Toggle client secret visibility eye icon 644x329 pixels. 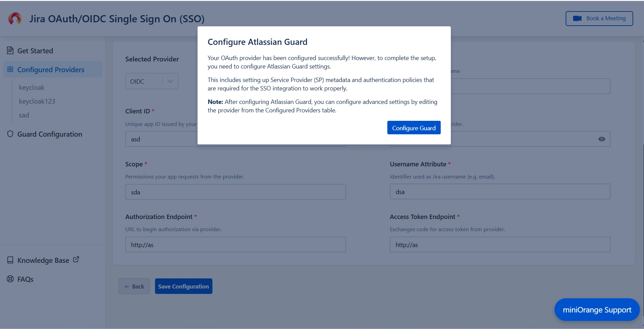click(602, 139)
